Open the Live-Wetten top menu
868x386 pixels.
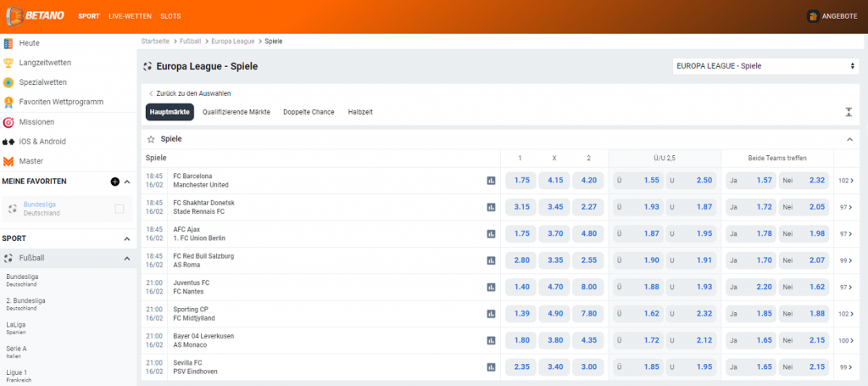[130, 16]
